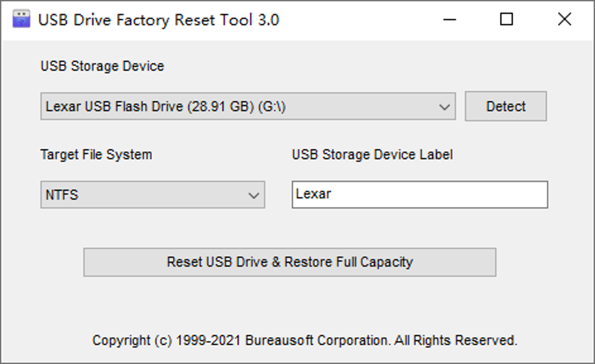This screenshot has height=364, width=595.
Task: Expand the USB storage device chevron arrow
Action: pyautogui.click(x=444, y=107)
